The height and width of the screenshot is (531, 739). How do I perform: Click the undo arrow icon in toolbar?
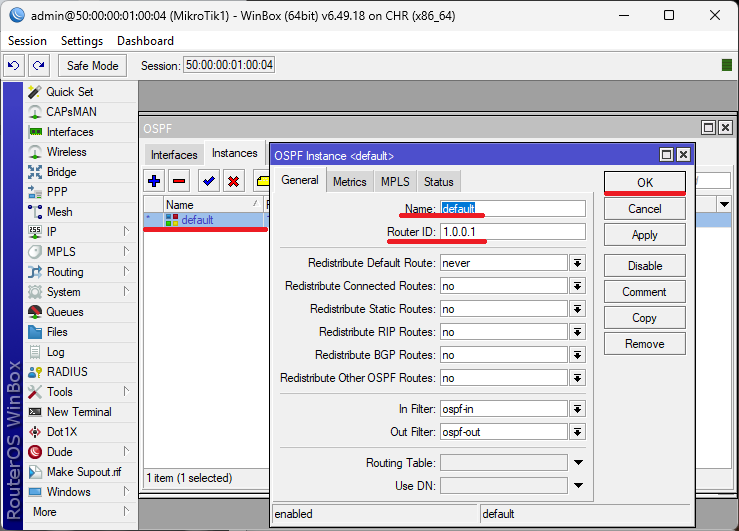[x=13, y=65]
